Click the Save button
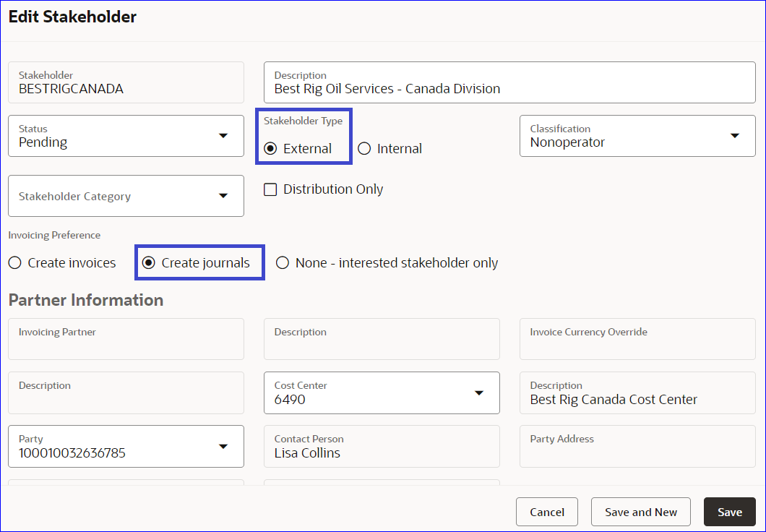This screenshot has height=532, width=766. 729,512
